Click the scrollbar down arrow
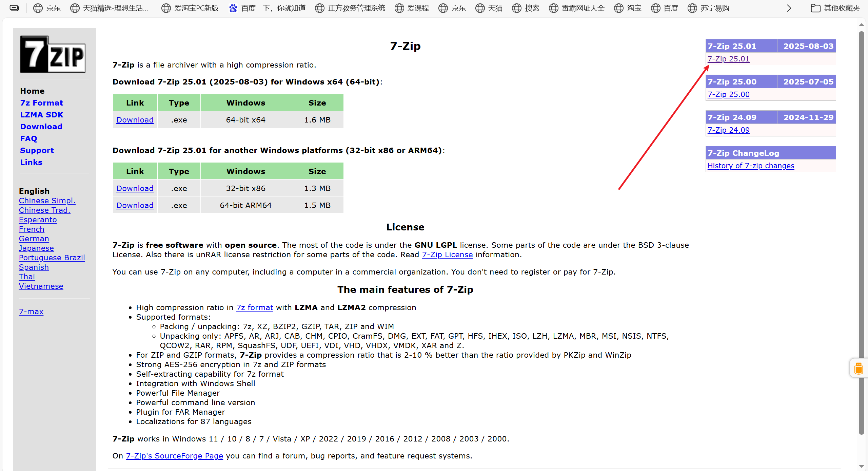868x471 pixels. pyautogui.click(x=862, y=466)
